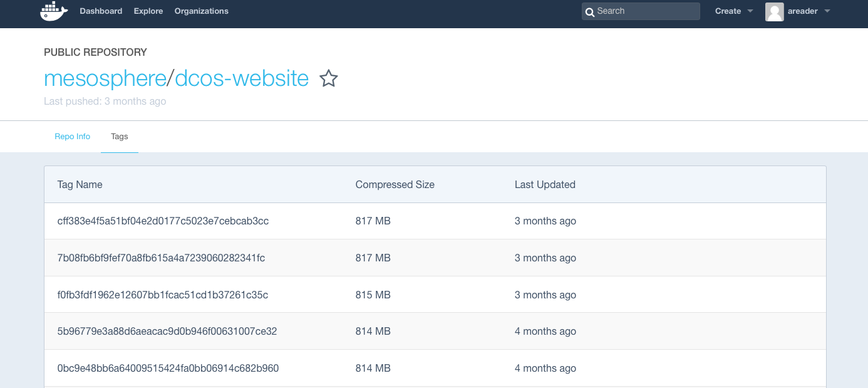Click 3 months ago in f0fb3fdf row
This screenshot has height=388, width=868.
point(545,295)
